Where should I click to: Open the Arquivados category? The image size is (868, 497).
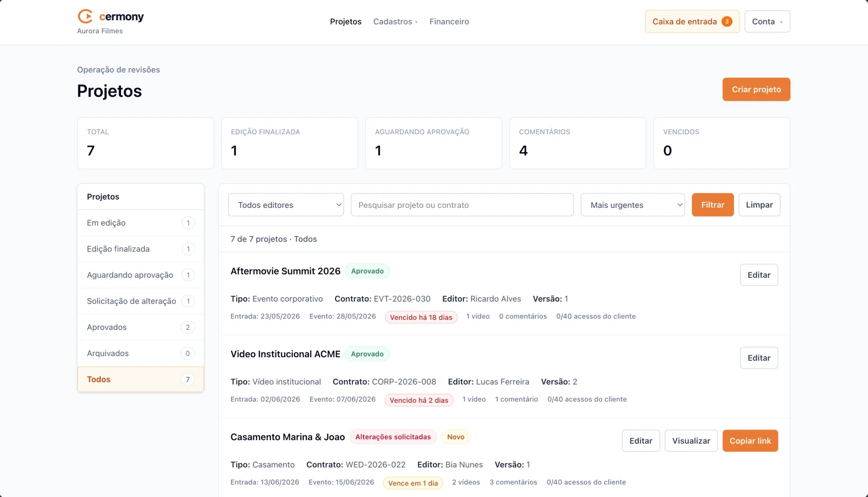tap(140, 353)
